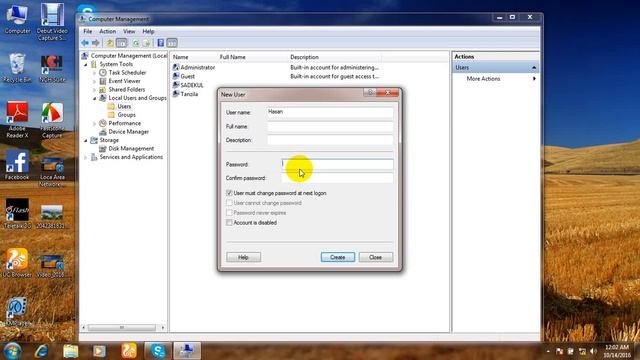This screenshot has width=640, height=360.
Task: Expand Services and Applications node arrow
Action: (x=86, y=157)
